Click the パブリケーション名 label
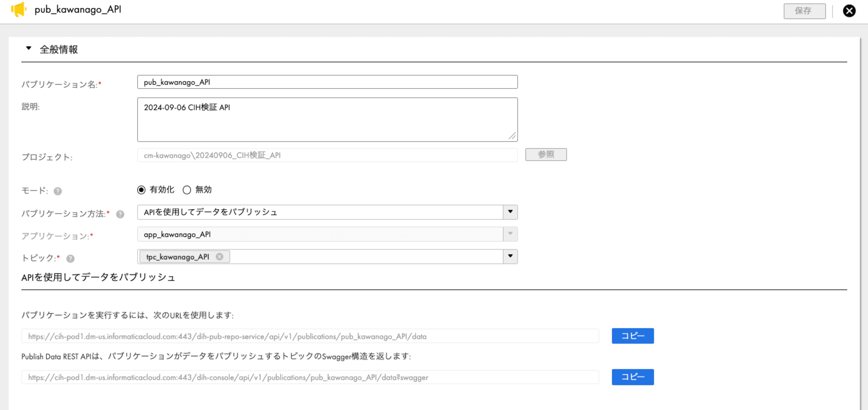868x410 pixels. coord(61,84)
